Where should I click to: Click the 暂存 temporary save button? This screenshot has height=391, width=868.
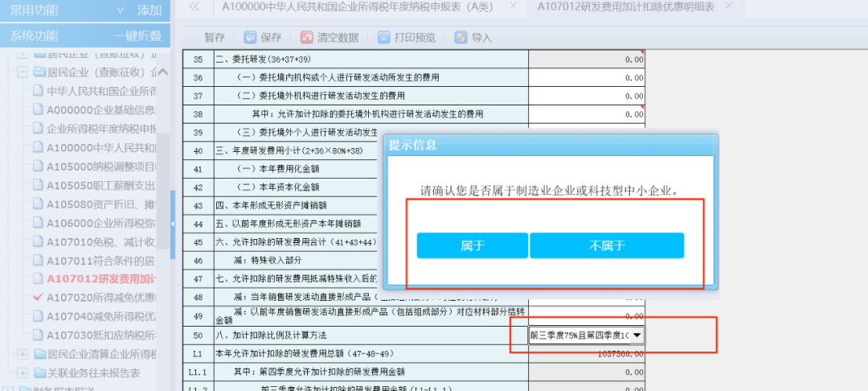coord(215,38)
